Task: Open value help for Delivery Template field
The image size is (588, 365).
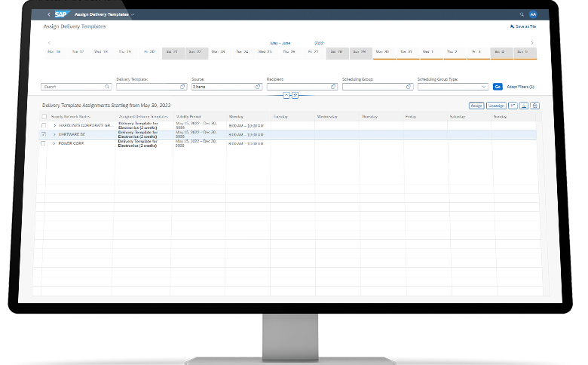Action: pyautogui.click(x=182, y=87)
